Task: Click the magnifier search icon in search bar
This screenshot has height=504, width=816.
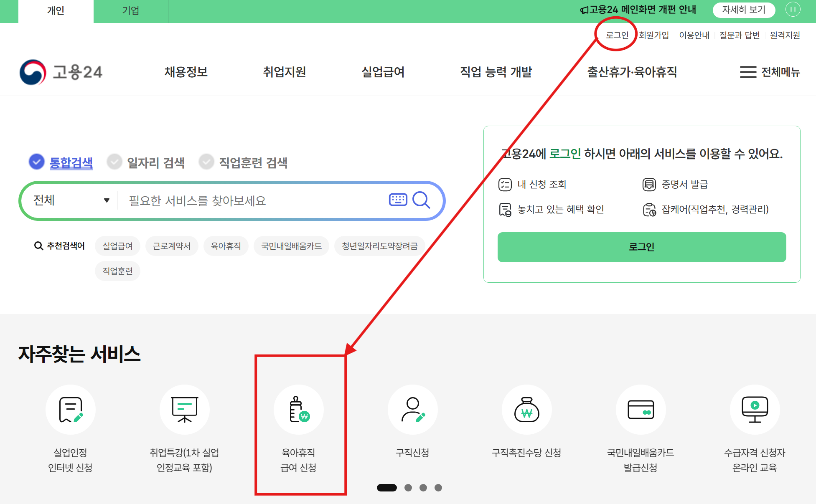Action: tap(421, 200)
